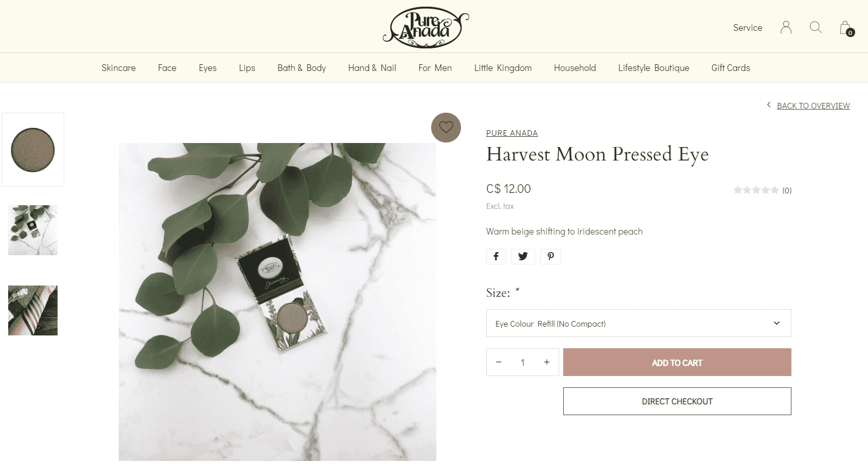Share product on Facebook
Image resolution: width=868 pixels, height=464 pixels.
[496, 256]
